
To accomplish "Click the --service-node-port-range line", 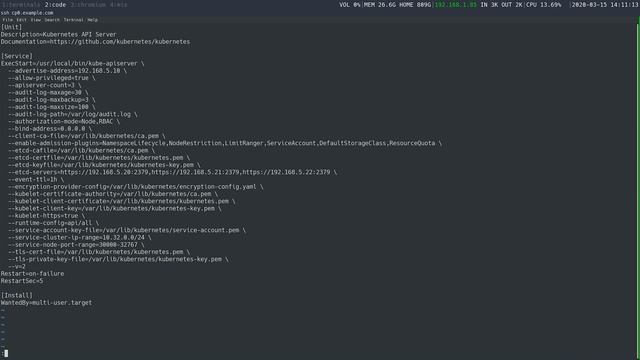I will tap(76, 244).
